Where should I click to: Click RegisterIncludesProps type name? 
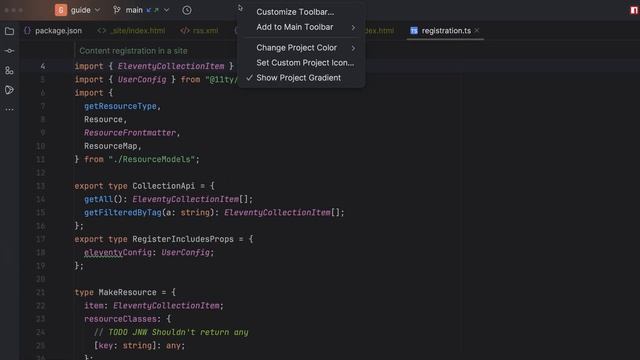click(x=183, y=239)
